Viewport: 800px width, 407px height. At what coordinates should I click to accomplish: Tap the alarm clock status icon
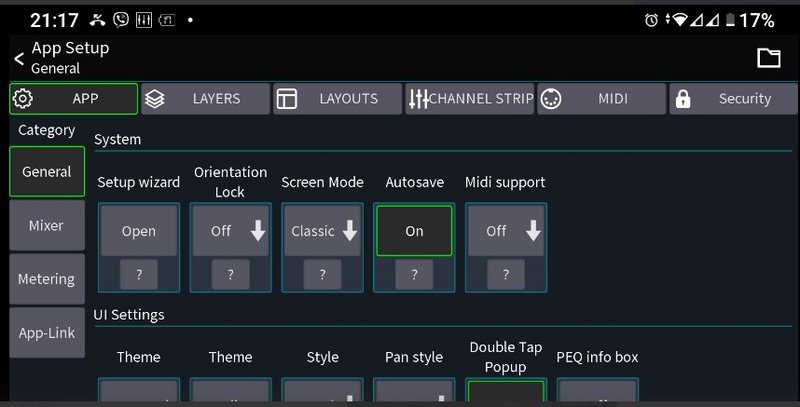pos(651,20)
